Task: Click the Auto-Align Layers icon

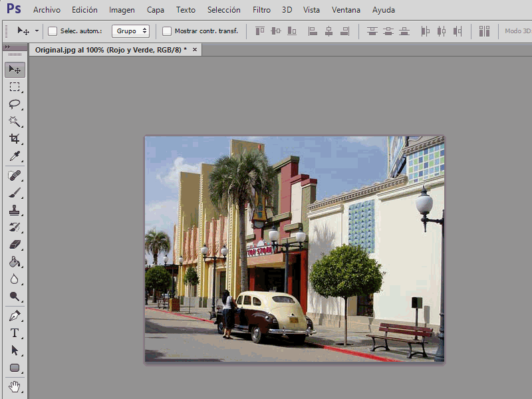Action: coord(485,31)
